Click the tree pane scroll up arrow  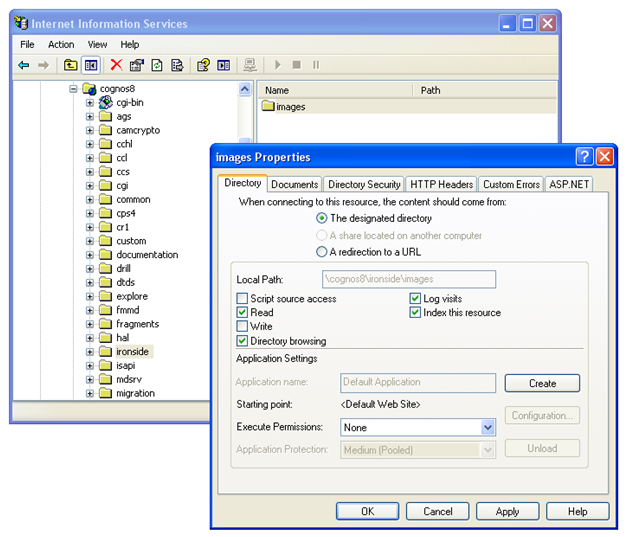coord(245,89)
